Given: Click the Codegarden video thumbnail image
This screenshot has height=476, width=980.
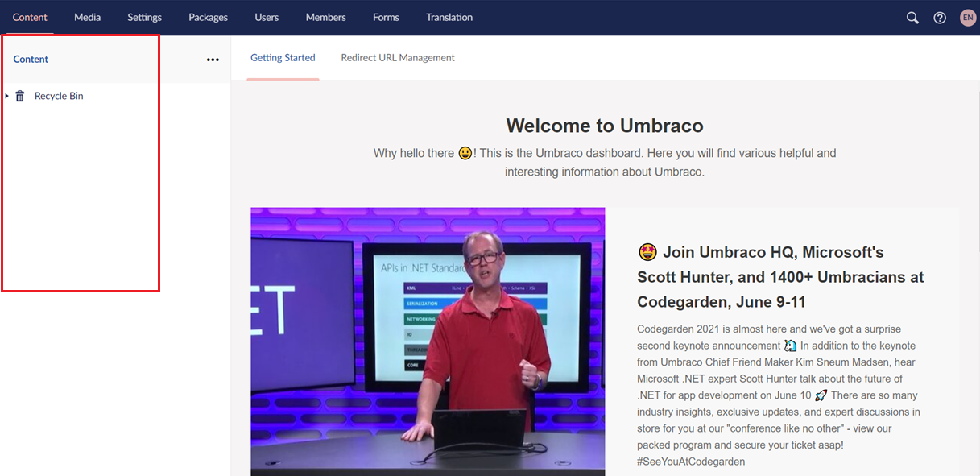Looking at the screenshot, I should tap(428, 341).
